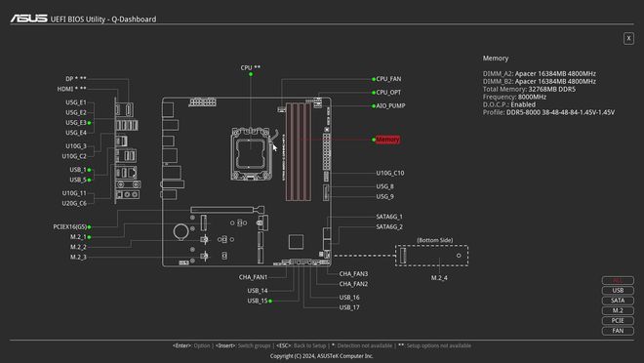Image resolution: width=644 pixels, height=363 pixels.
Task: Select the AIO_PUMP header label
Action: [x=390, y=106]
